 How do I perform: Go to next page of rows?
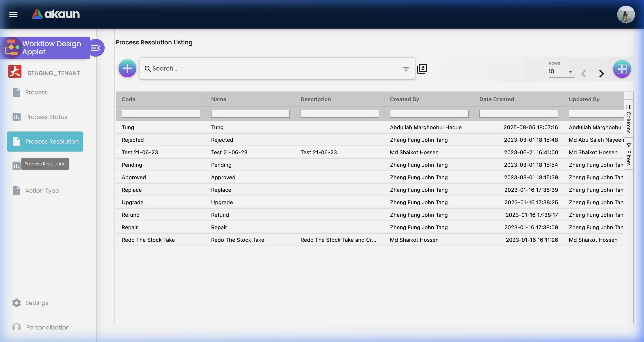tap(602, 74)
